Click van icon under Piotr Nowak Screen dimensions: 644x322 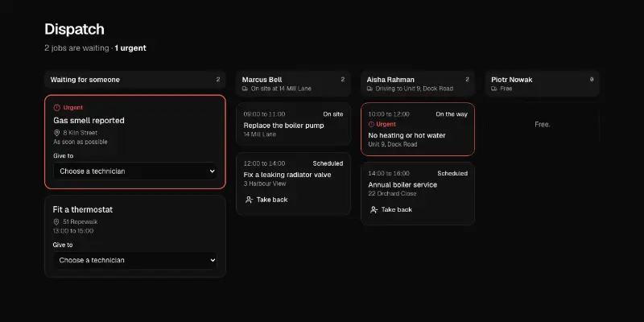494,89
